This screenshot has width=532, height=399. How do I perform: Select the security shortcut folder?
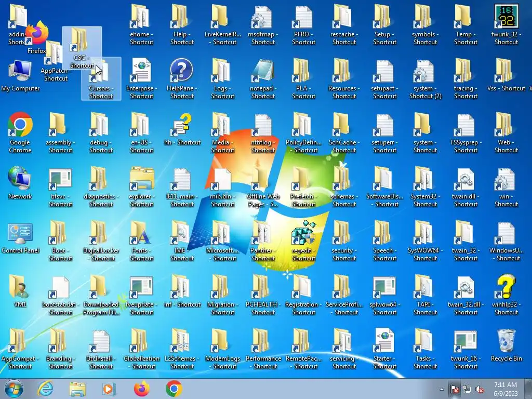point(344,241)
